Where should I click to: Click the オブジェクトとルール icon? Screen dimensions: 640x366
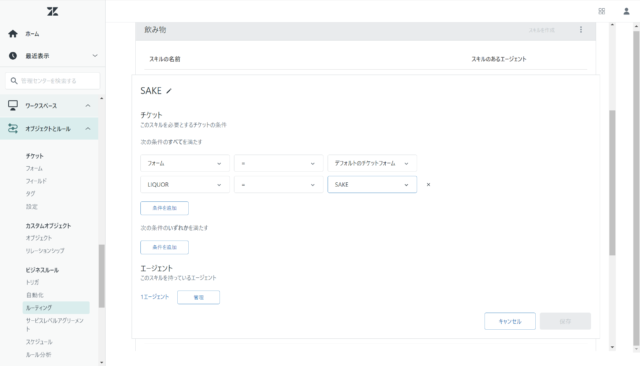[13, 129]
